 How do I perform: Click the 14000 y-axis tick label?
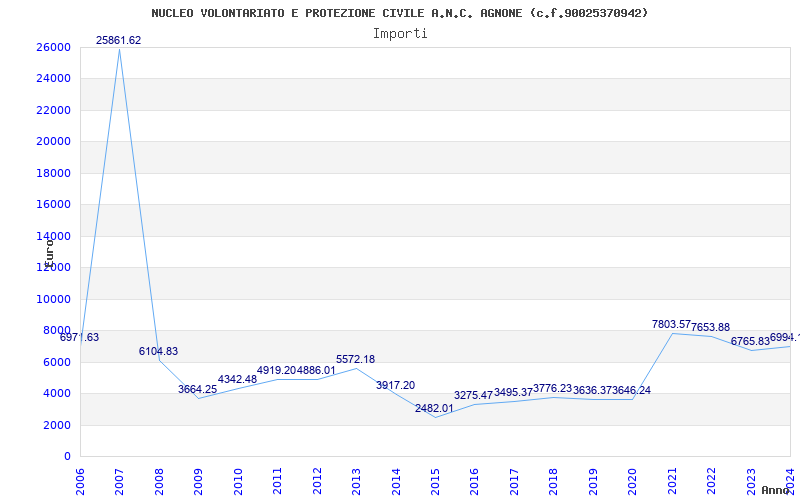pos(53,236)
